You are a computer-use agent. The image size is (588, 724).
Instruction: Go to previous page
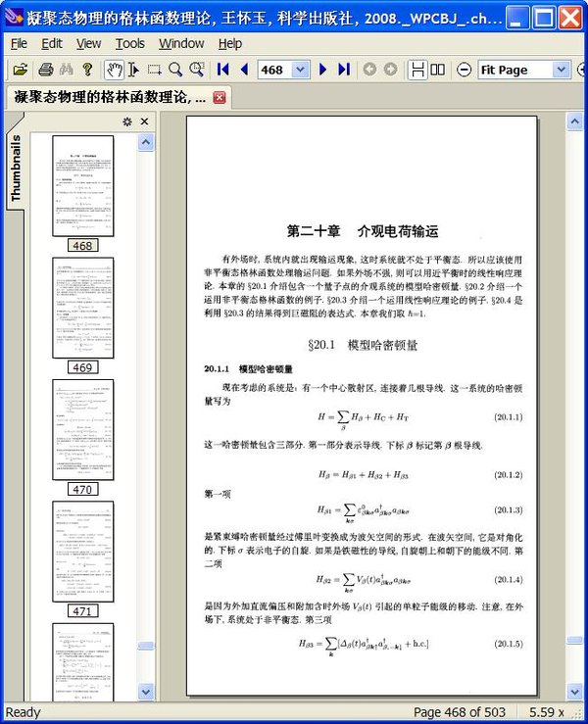point(244,70)
